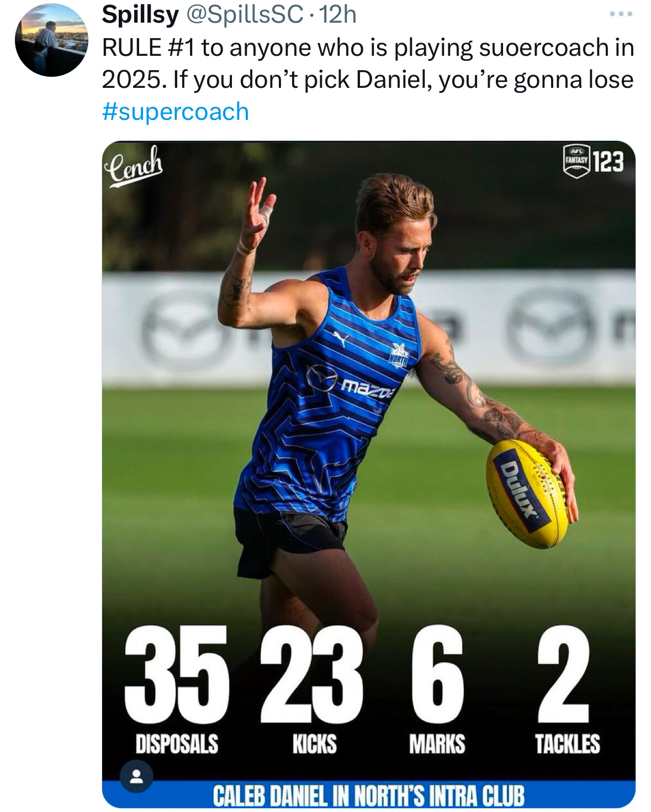The height and width of the screenshot is (812, 651).
Task: Click the Caleb Daniel caption banner
Action: [x=368, y=795]
